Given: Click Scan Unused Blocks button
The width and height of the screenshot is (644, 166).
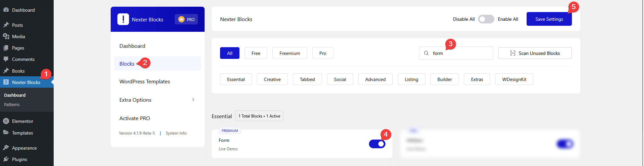Looking at the screenshot, I should point(535,53).
